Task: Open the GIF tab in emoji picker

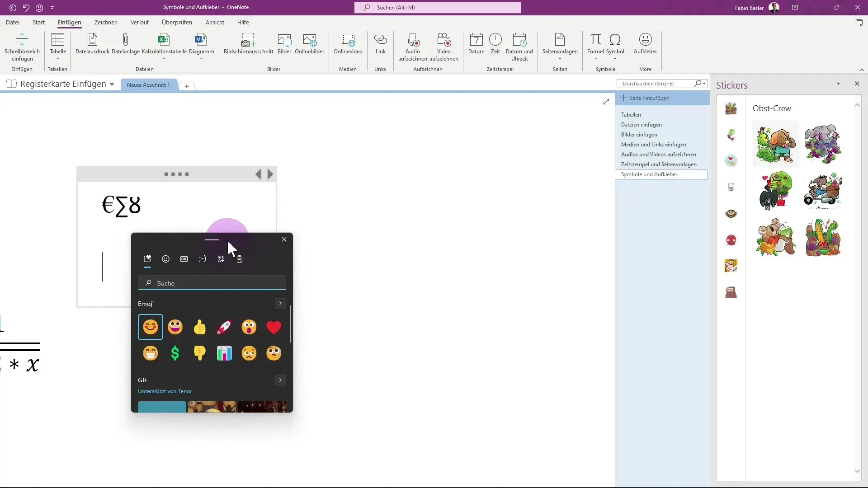Action: (x=184, y=259)
